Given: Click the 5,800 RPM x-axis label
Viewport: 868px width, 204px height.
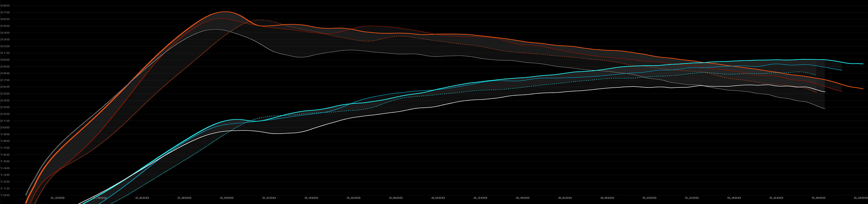Looking at the screenshot, I should (818, 198).
